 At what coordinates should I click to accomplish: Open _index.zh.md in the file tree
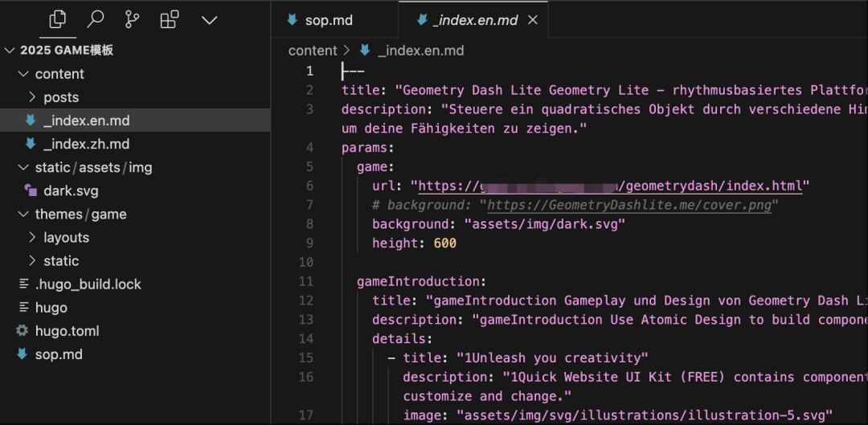click(x=135, y=144)
